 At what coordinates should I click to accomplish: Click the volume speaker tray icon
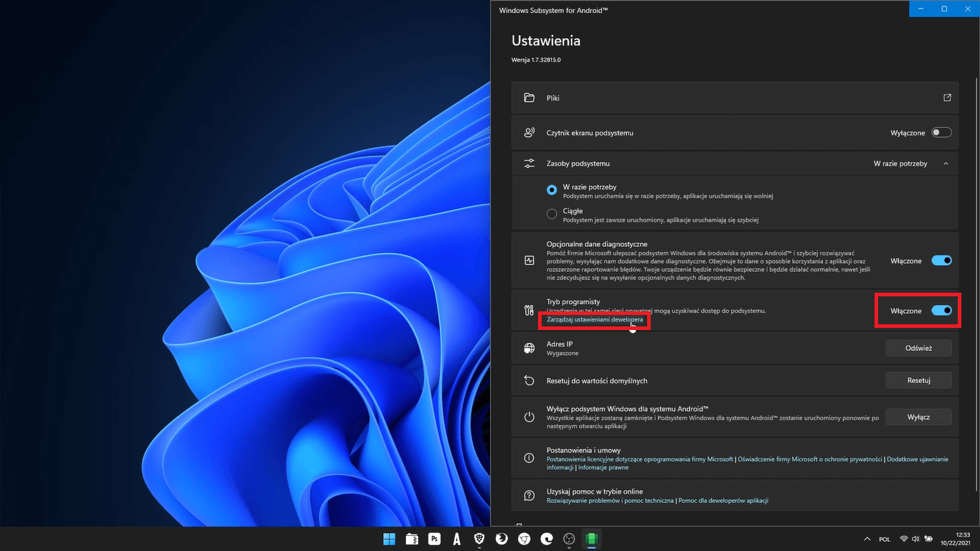(916, 539)
